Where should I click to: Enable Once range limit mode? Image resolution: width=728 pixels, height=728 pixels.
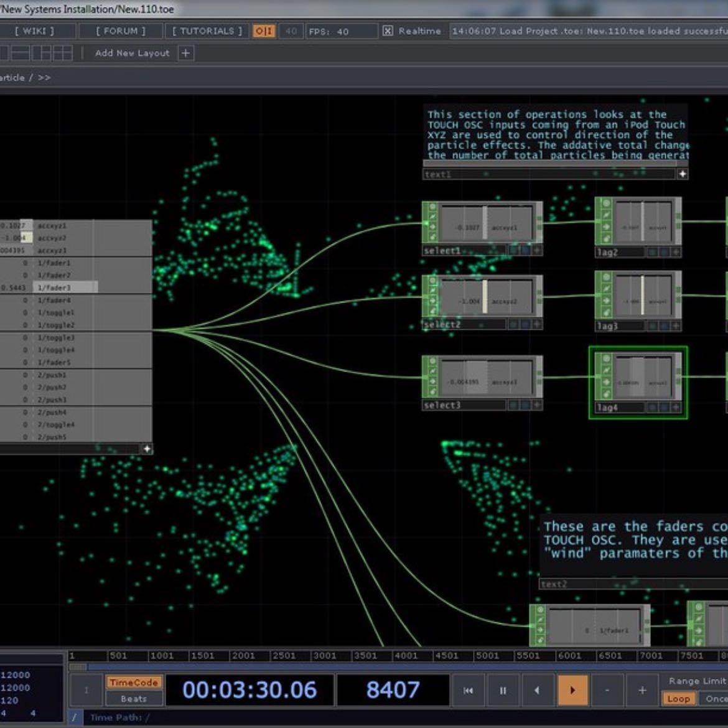(714, 699)
